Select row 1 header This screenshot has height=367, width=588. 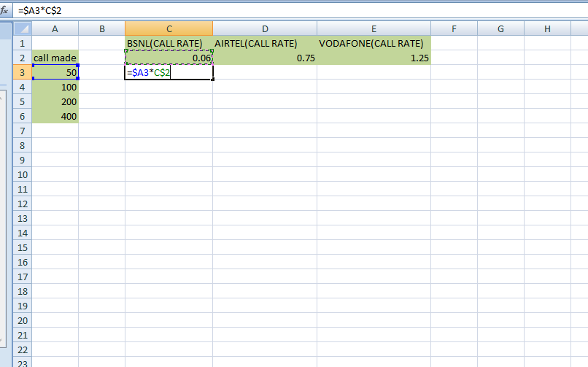(23, 44)
